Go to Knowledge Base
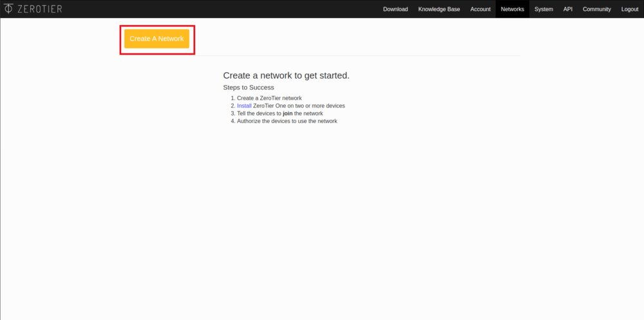644x320 pixels. (439, 9)
